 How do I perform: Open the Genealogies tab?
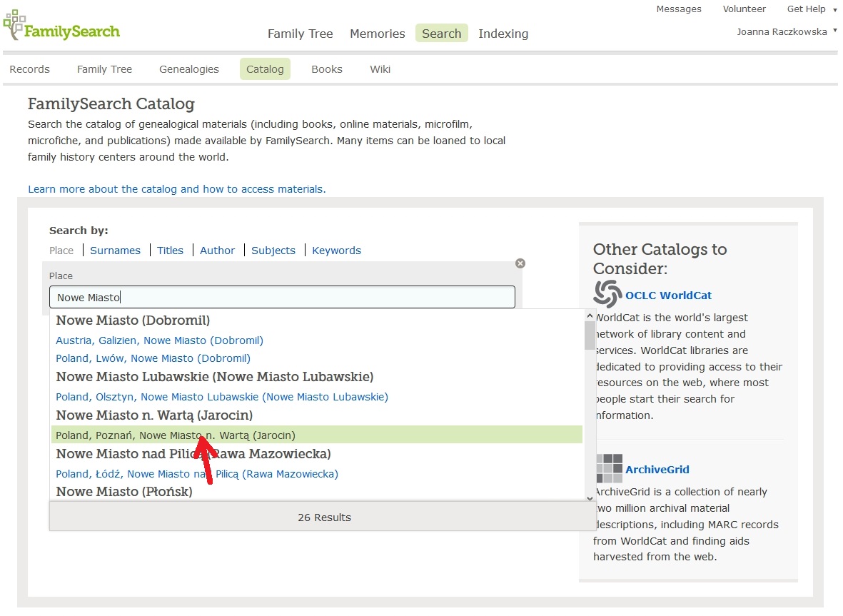(x=189, y=69)
